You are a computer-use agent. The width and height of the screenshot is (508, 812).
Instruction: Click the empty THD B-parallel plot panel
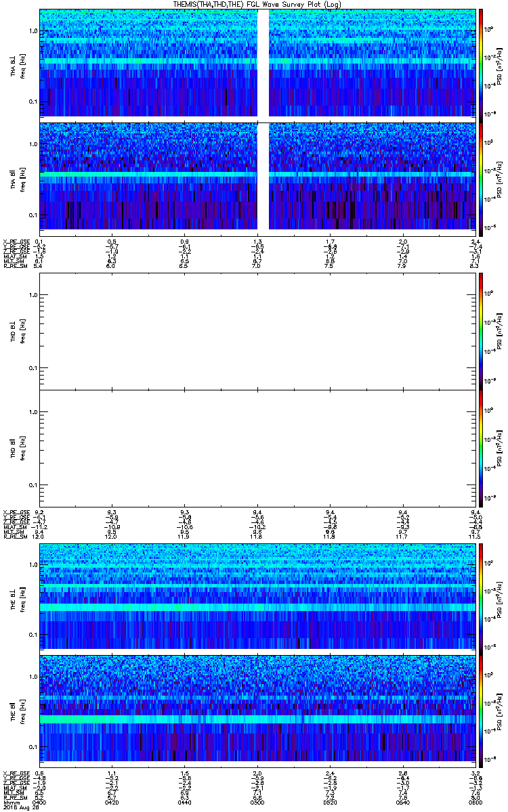257,448
